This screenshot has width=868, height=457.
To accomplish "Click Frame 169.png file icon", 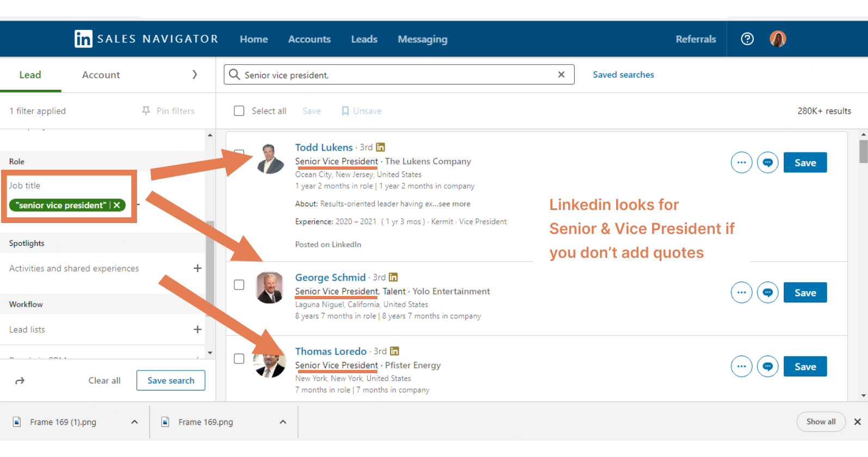I will tap(165, 422).
